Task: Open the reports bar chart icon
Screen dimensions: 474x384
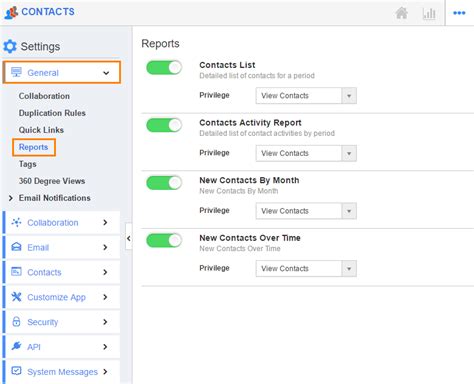Action: coord(429,13)
